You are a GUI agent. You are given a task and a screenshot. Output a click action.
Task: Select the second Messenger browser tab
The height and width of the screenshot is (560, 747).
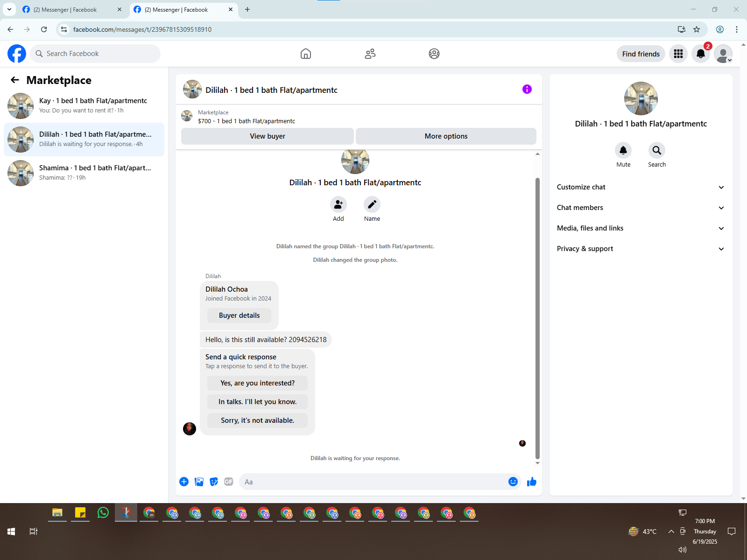183,9
